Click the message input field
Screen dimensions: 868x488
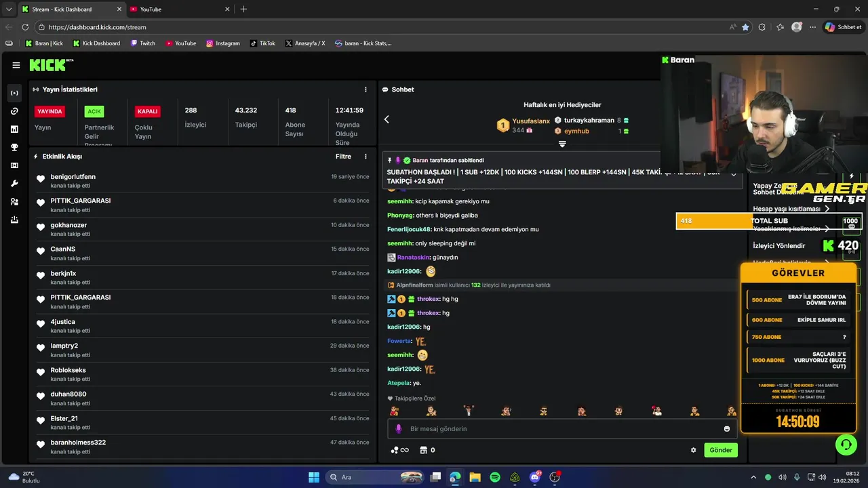pyautogui.click(x=561, y=429)
